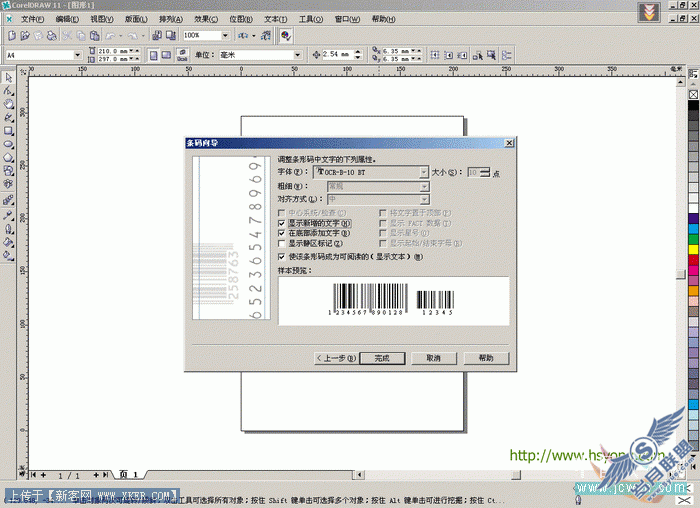Screen dimensions: 700x508
Task: Select the Zoom/hand tool in toolbox
Action: point(8,104)
